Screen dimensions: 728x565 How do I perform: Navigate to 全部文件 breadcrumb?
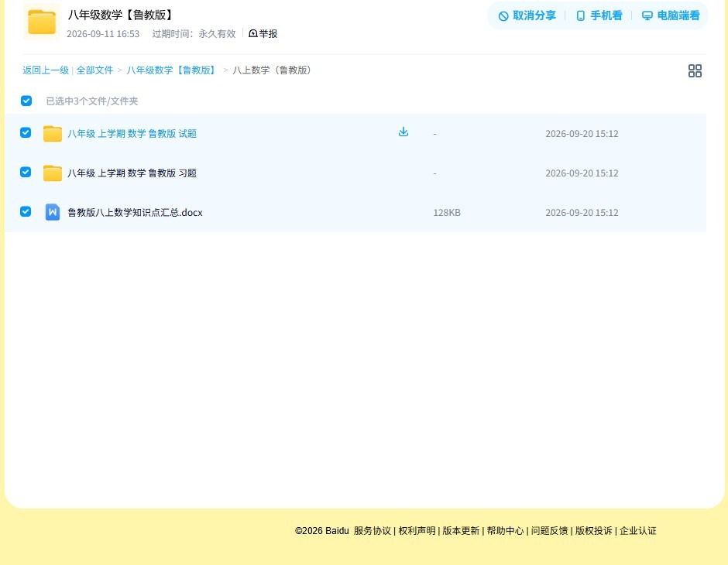(x=94, y=70)
